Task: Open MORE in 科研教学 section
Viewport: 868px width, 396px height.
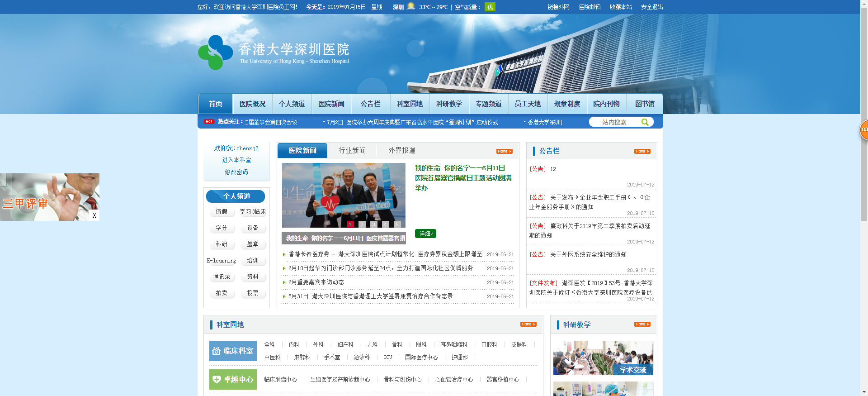Action: pyautogui.click(x=642, y=324)
